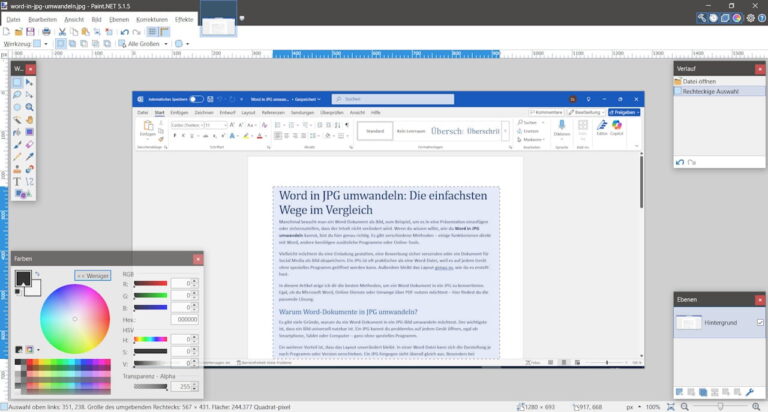768x412 pixels.
Task: Open the Ebenen menu
Action: point(119,20)
